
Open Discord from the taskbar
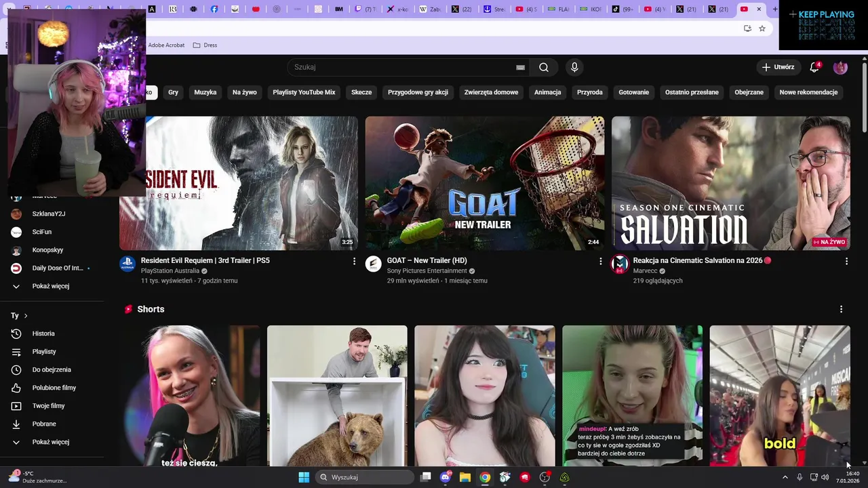446,477
